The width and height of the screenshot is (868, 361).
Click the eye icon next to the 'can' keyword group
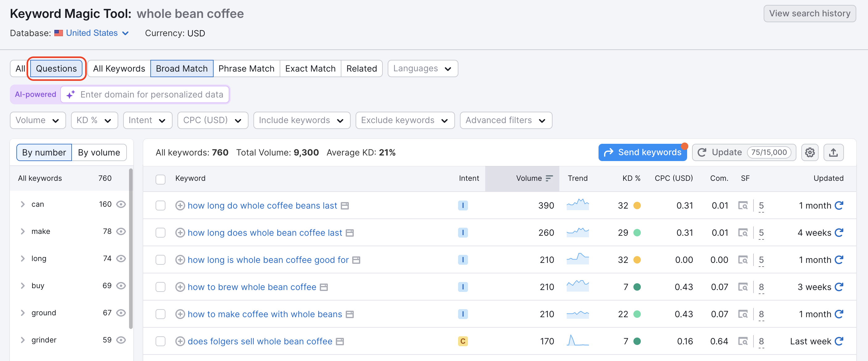coord(121,204)
